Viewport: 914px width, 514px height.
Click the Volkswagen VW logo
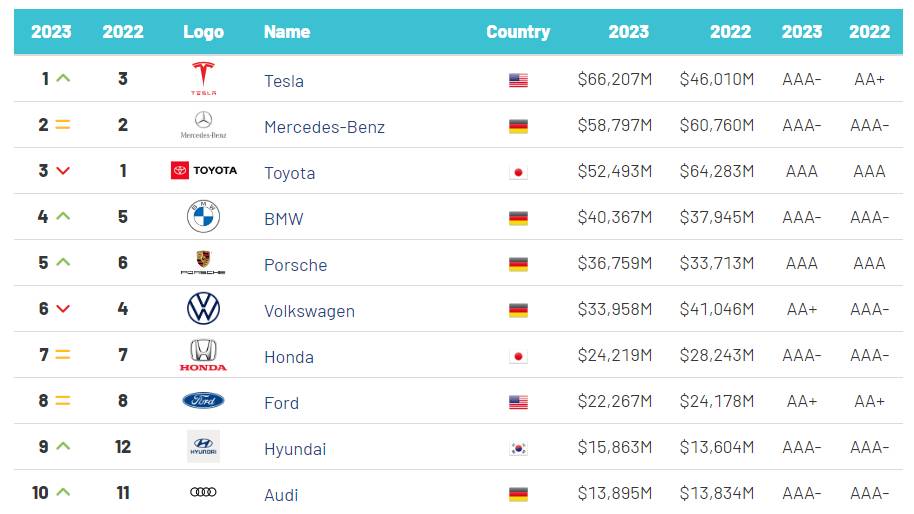[x=203, y=309]
